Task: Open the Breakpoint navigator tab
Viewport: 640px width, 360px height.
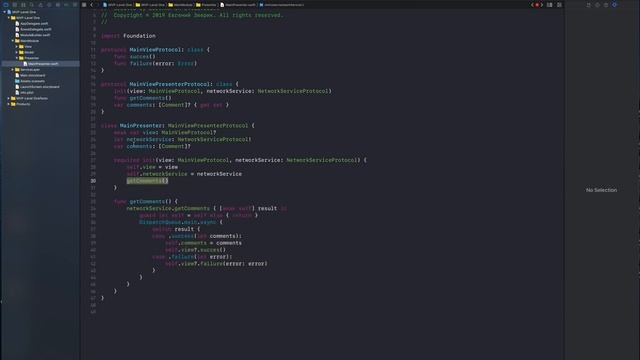Action: click(66, 5)
